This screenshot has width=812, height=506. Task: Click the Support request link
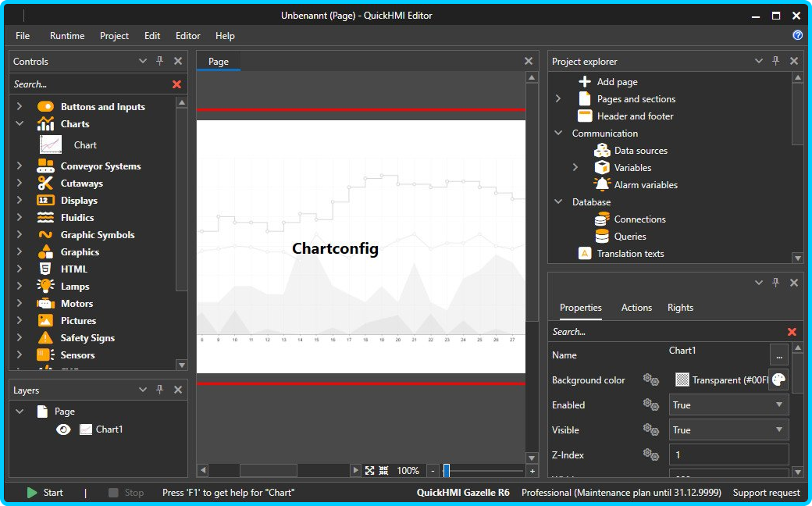coord(766,493)
